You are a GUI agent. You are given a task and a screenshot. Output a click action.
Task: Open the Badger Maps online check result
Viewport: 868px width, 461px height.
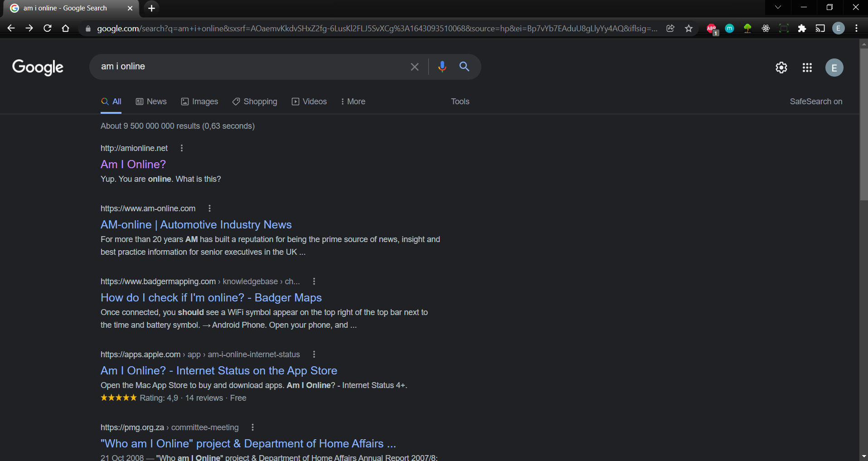tap(211, 297)
